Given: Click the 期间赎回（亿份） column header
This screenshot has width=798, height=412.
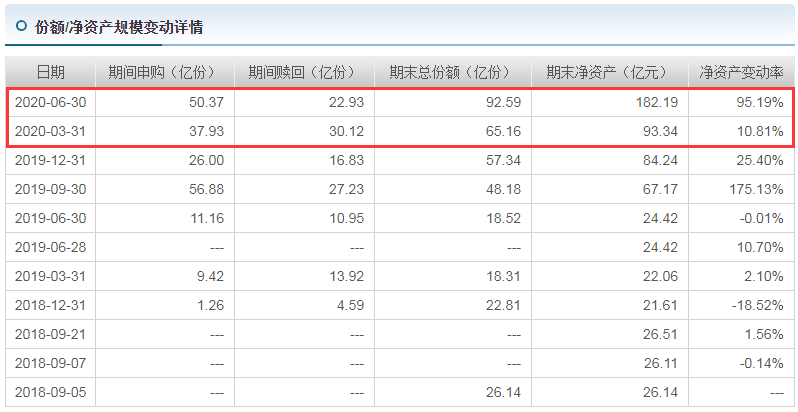Looking at the screenshot, I should pyautogui.click(x=302, y=72).
